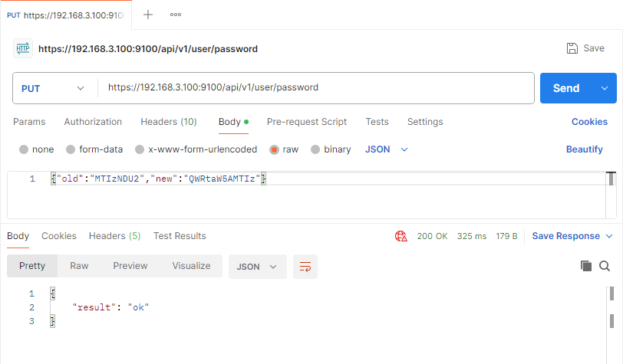This screenshot has width=623, height=364.
Task: Click inside the request URL field
Action: (x=316, y=87)
